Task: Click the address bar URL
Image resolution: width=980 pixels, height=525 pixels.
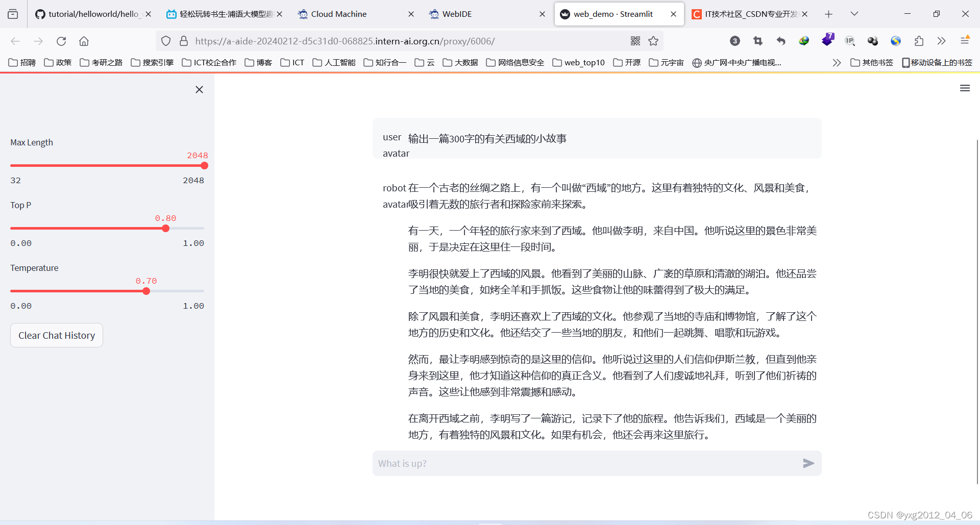Action: point(345,41)
